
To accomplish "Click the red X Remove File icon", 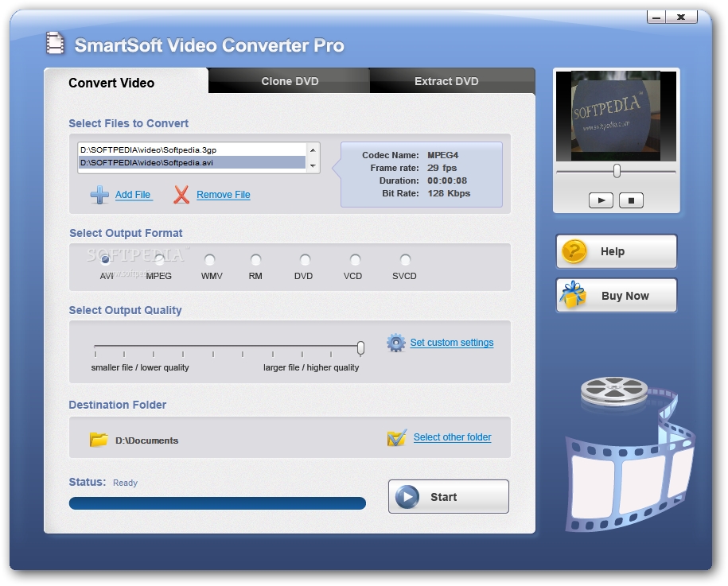I will [181, 195].
